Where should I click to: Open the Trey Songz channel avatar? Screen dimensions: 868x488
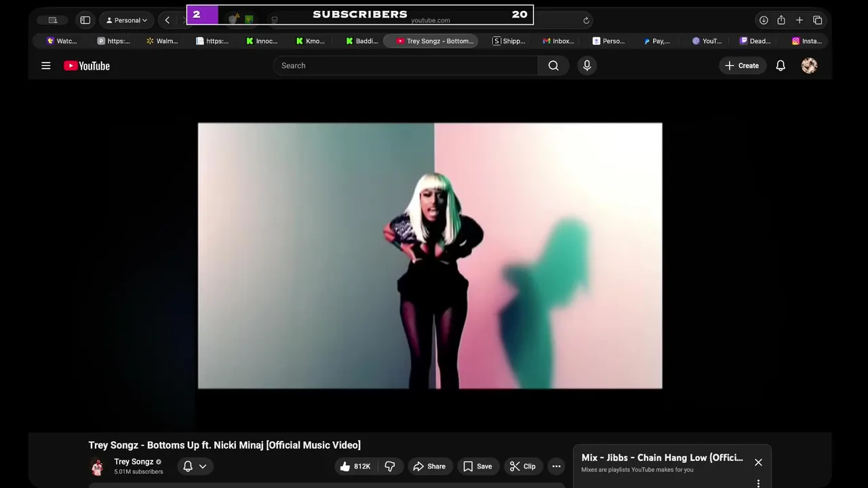click(x=98, y=466)
